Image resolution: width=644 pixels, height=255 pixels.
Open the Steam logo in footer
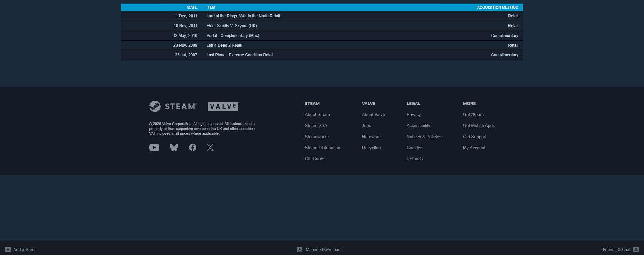tap(173, 106)
